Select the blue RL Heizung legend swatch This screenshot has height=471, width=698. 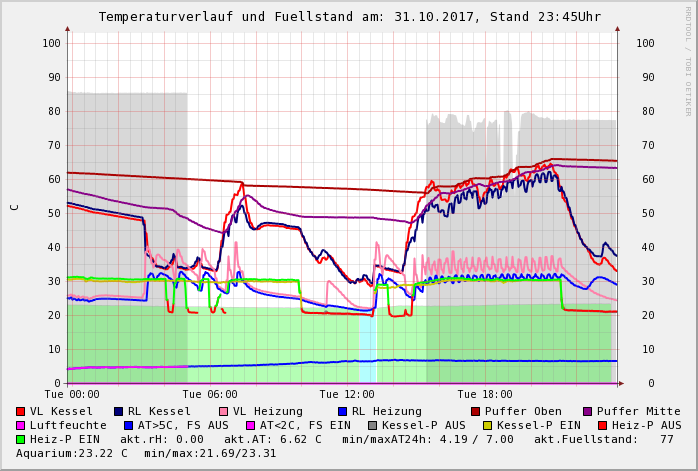(342, 411)
